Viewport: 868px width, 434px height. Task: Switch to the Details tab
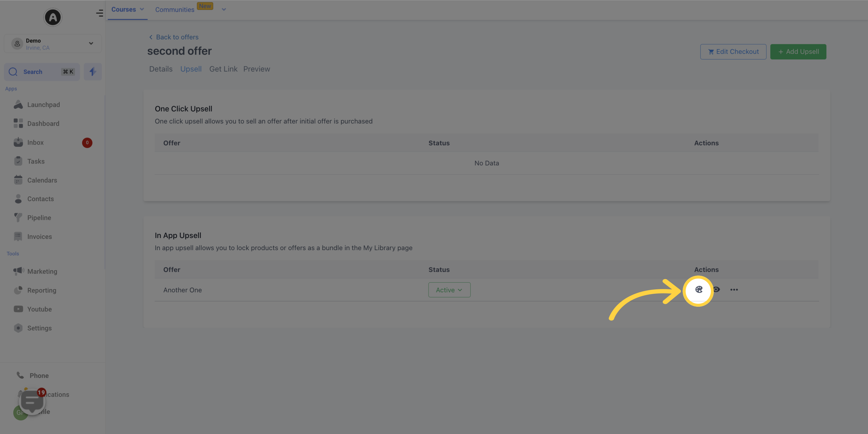coord(161,68)
